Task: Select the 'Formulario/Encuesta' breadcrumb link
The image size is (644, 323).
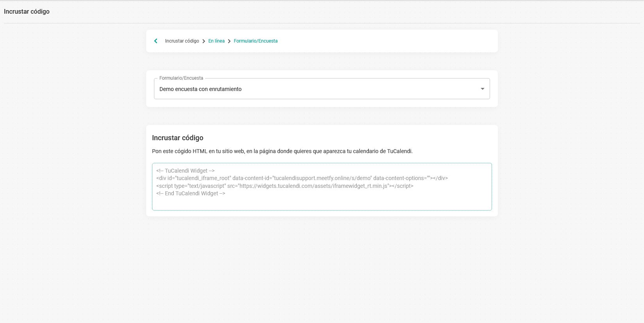Action: [x=256, y=41]
